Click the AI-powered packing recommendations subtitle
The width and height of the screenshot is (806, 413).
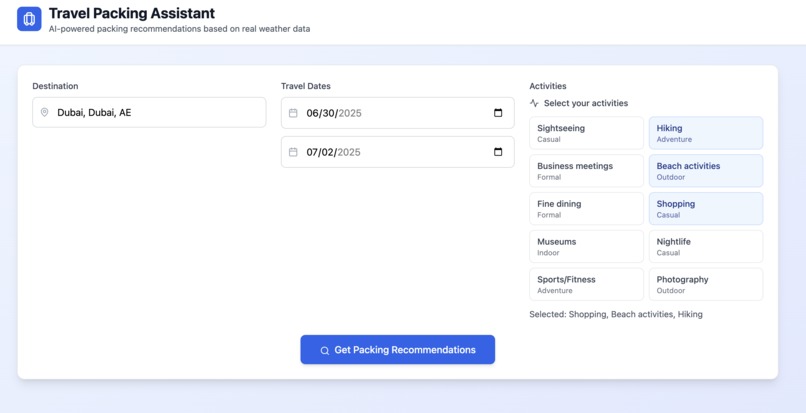179,29
